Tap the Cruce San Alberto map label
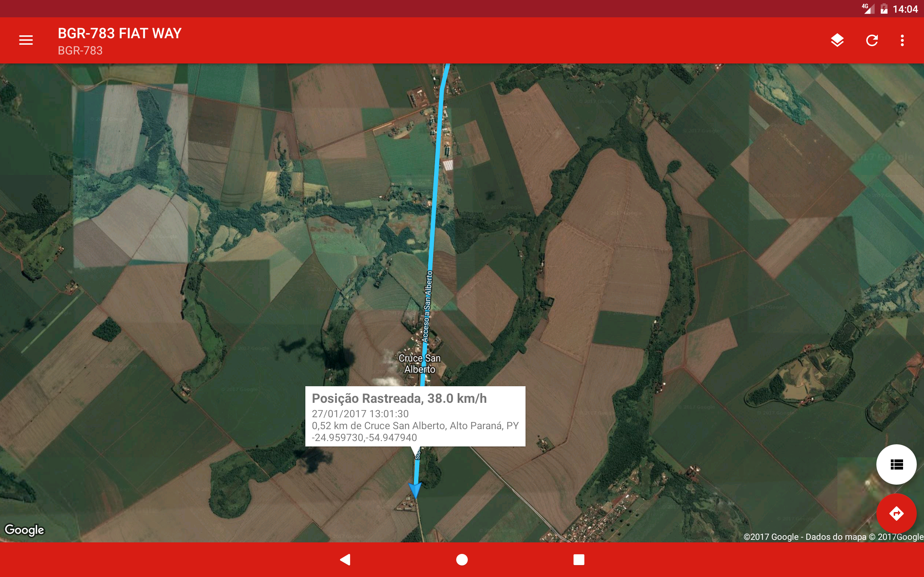Screen dimensions: 924x577 pos(420,364)
